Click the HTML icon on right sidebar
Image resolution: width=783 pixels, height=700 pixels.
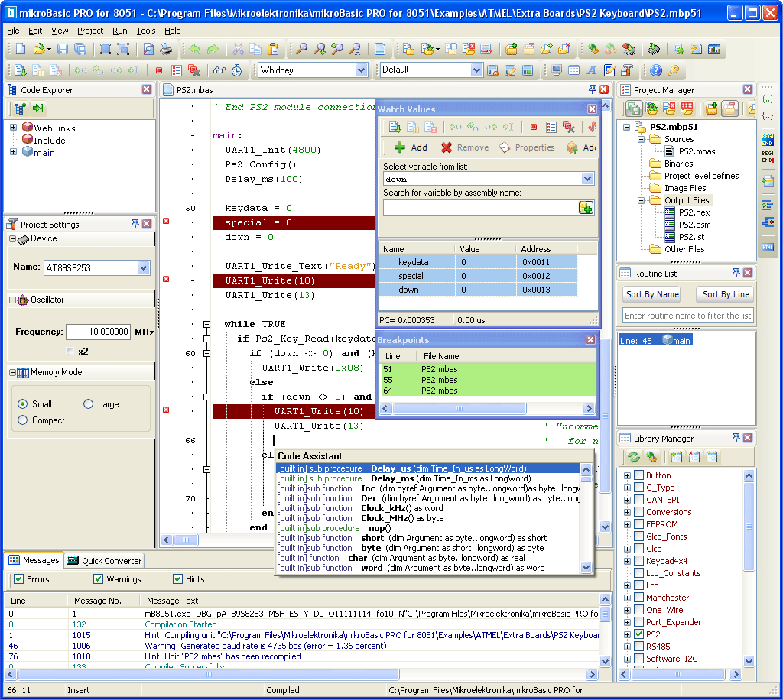[x=768, y=247]
